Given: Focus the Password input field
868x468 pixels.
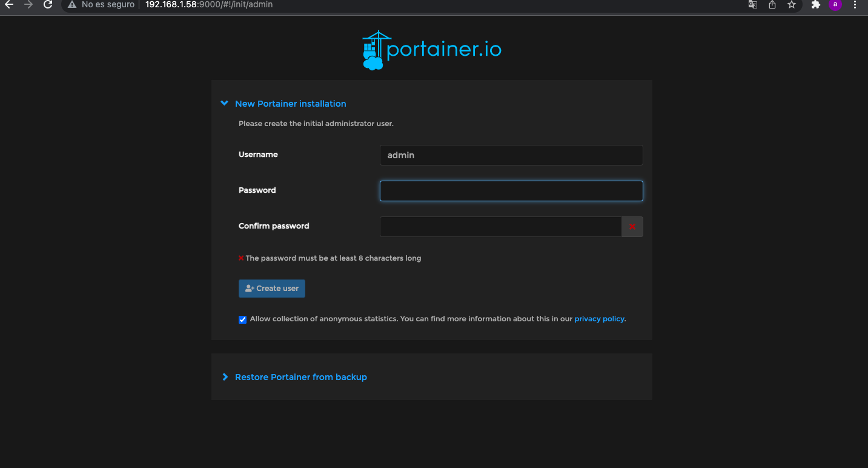Looking at the screenshot, I should click(511, 191).
